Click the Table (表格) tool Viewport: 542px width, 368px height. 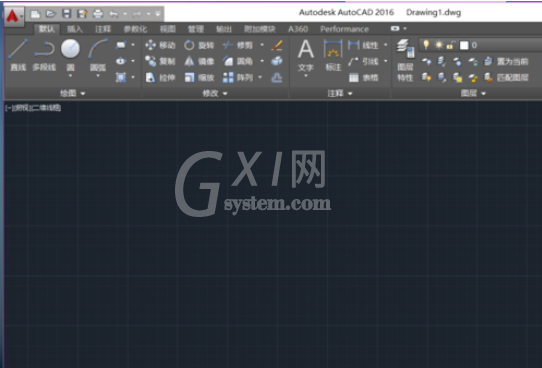(x=363, y=77)
